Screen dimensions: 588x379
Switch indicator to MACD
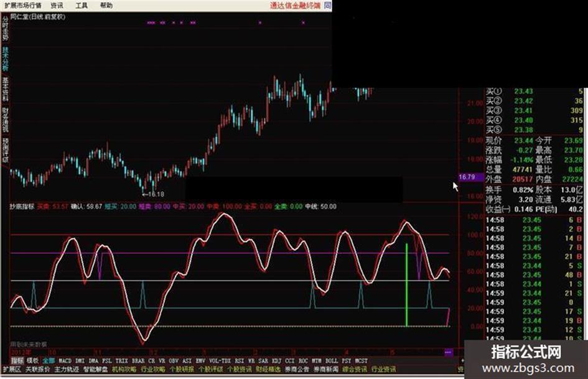click(x=65, y=360)
